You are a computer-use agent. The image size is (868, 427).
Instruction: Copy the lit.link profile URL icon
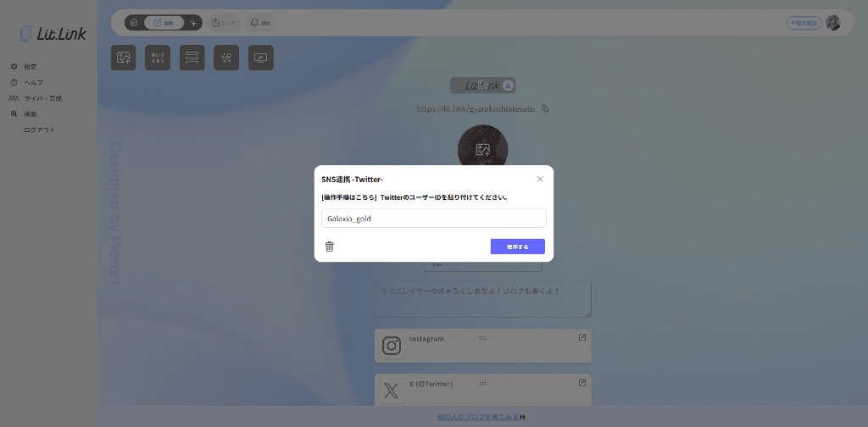(545, 108)
